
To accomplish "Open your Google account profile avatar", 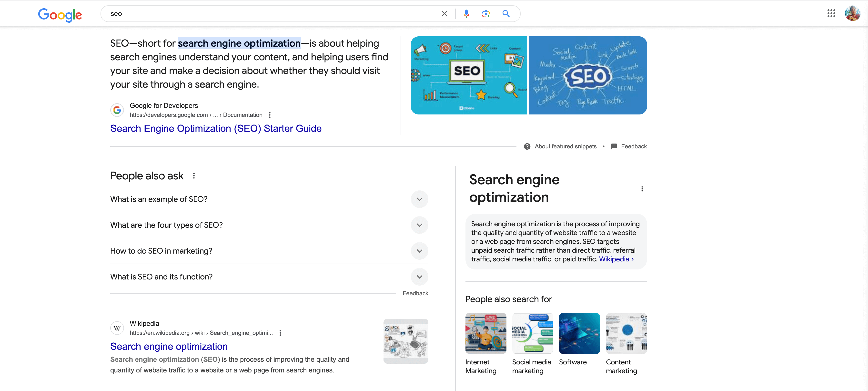I will [x=853, y=13].
